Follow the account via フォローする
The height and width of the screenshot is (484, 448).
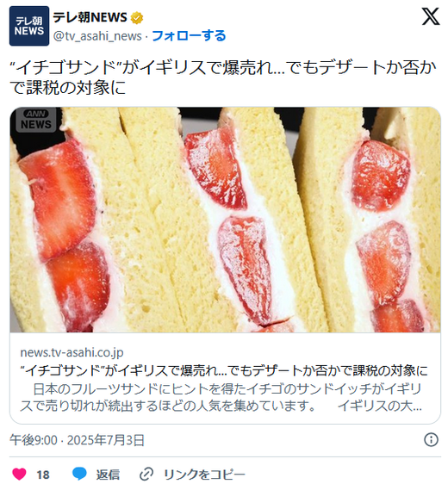[x=189, y=36]
